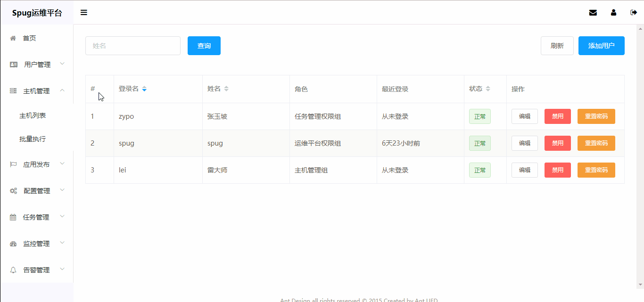Click 正常 status tag for zypo
Viewport: 644px width, 302px height.
[x=480, y=116]
